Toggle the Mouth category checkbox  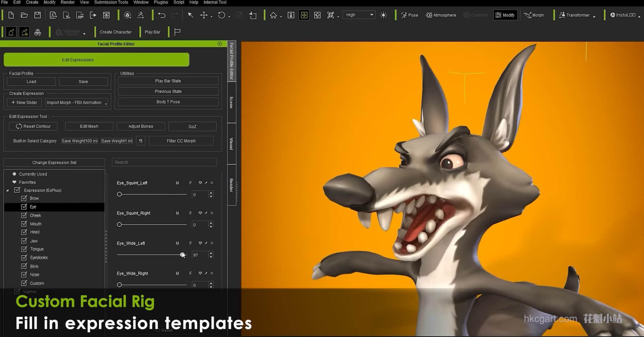point(24,224)
